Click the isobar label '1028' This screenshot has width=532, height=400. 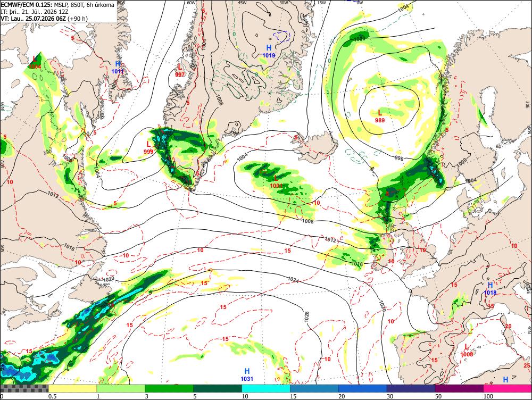[306, 316]
